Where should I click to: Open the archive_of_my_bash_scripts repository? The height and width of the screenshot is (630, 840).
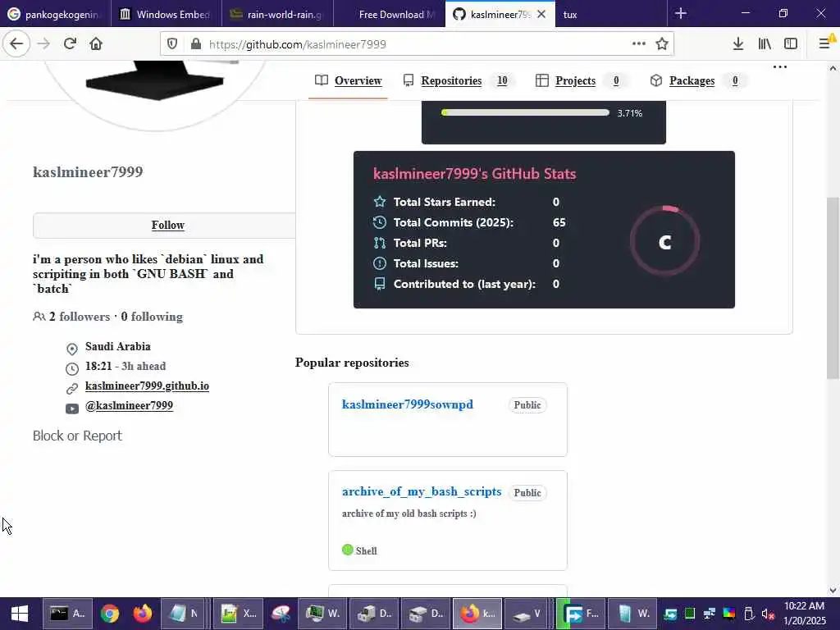click(422, 491)
